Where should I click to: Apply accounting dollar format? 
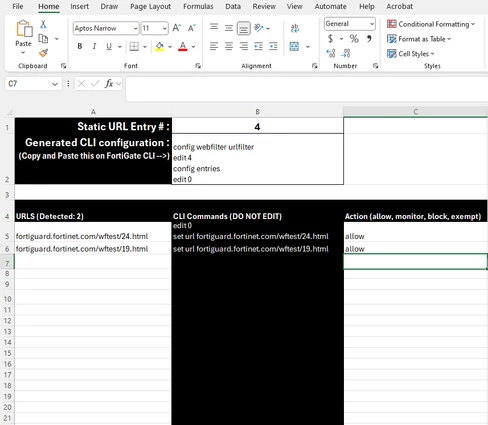(330, 39)
